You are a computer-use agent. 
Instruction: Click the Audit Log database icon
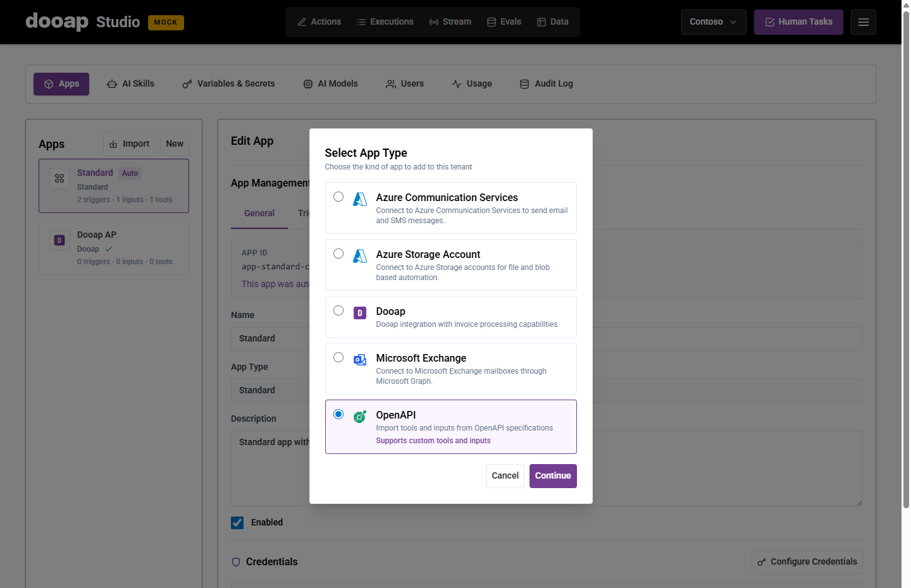coord(524,84)
